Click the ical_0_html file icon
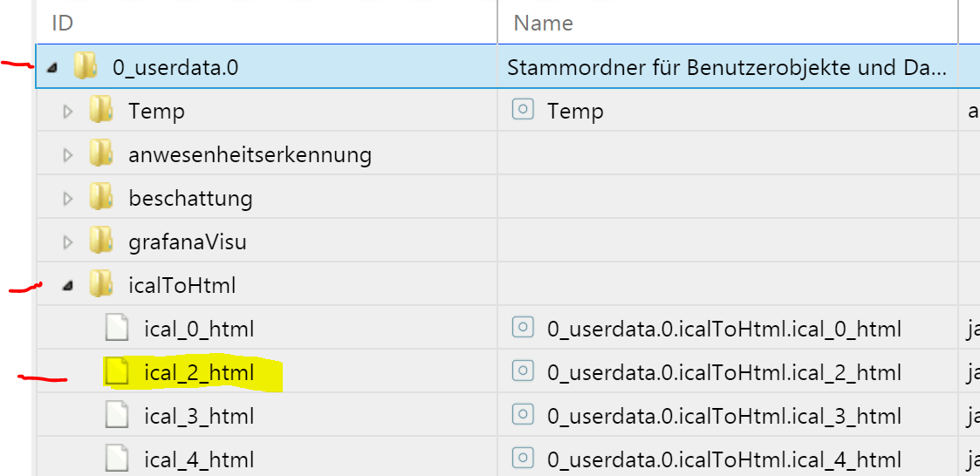The image size is (980, 476). 117,329
